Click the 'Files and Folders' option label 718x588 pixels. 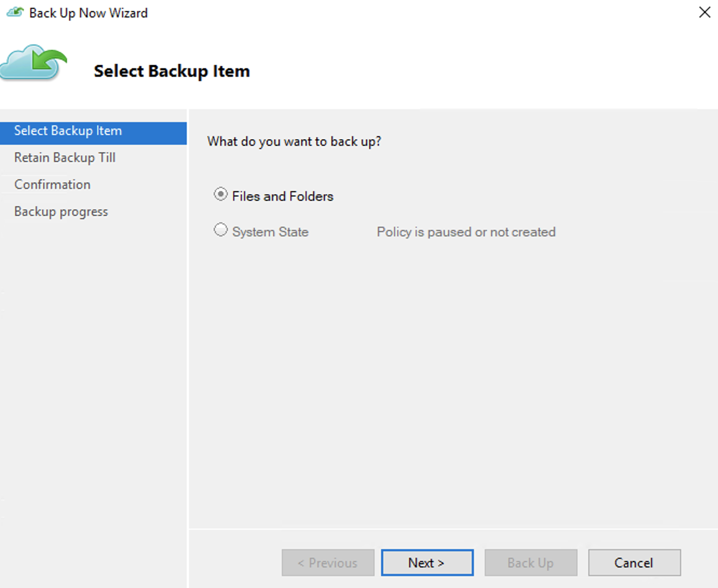pyautogui.click(x=282, y=196)
